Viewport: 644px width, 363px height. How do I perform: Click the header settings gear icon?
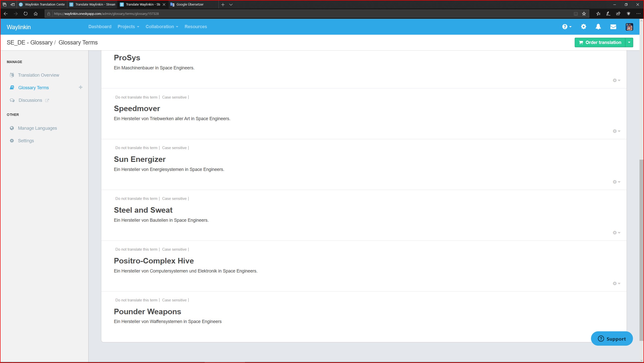(x=583, y=27)
